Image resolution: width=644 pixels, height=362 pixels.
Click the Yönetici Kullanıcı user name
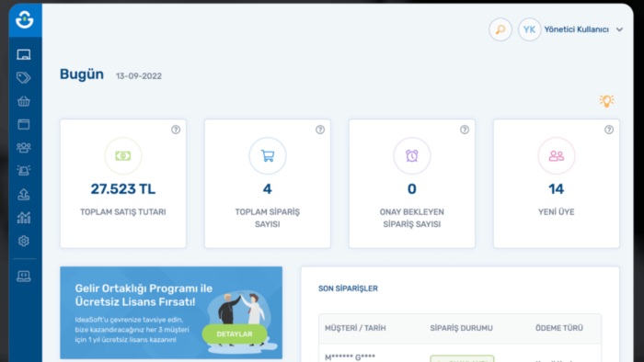tap(576, 29)
